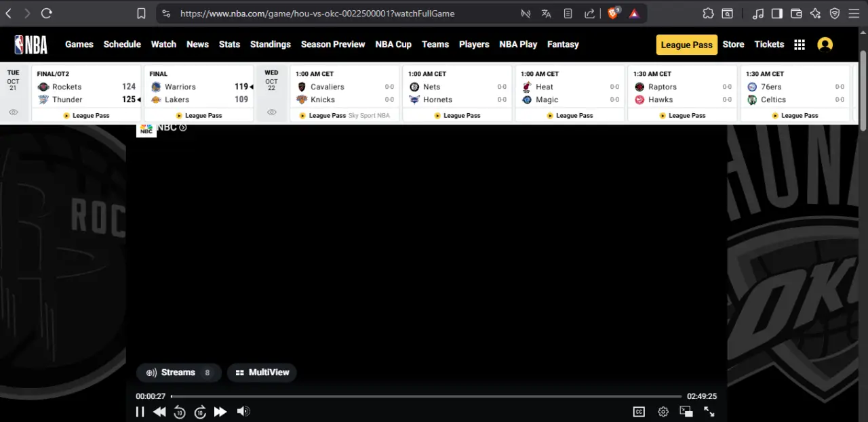Go to NBA home via logo
868x422 pixels.
click(31, 45)
